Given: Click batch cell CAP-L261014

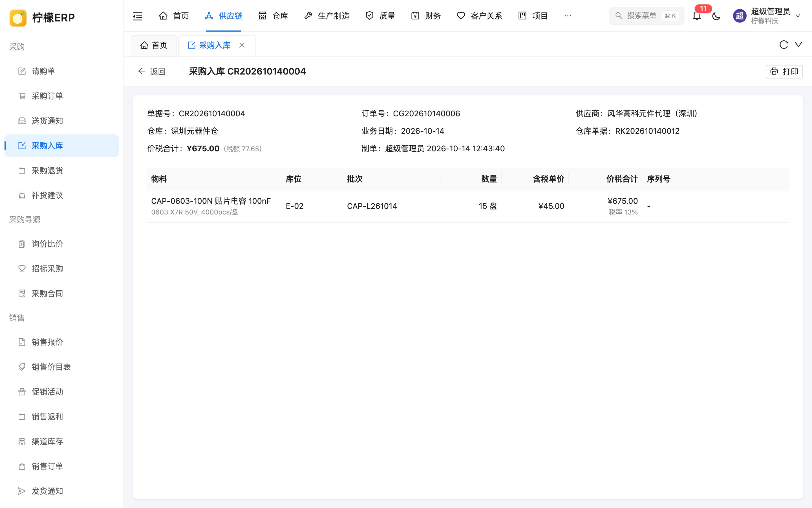Looking at the screenshot, I should click(372, 206).
